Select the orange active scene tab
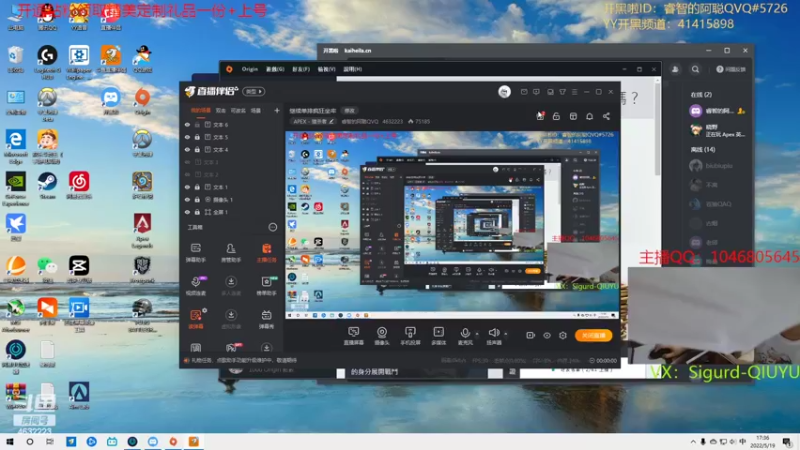800x450 pixels. pyautogui.click(x=201, y=110)
